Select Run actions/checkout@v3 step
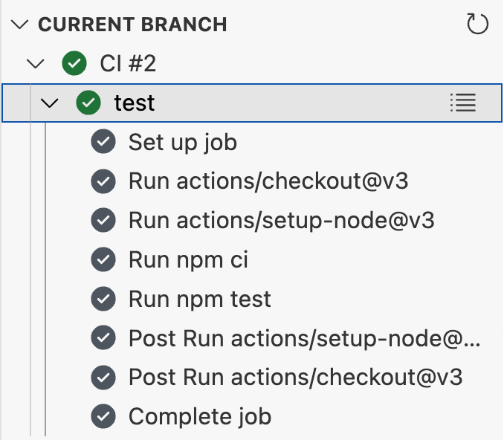This screenshot has width=504, height=440. coord(268,181)
